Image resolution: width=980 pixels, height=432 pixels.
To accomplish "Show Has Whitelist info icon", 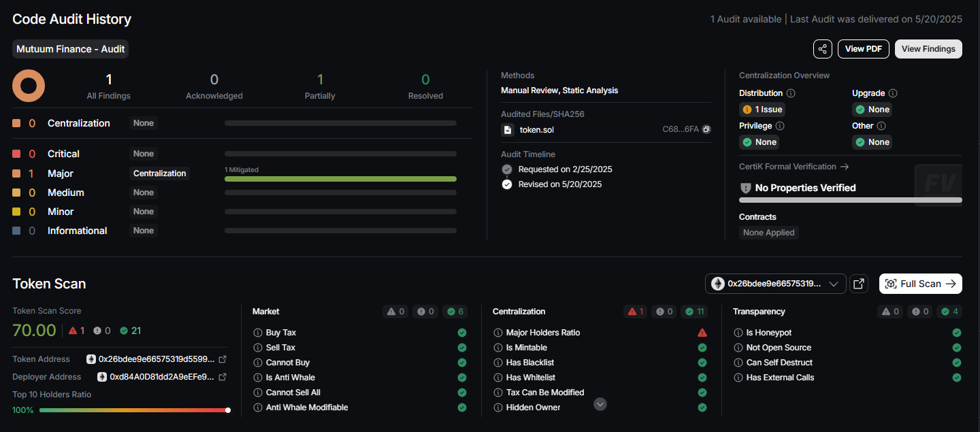I will click(x=498, y=378).
